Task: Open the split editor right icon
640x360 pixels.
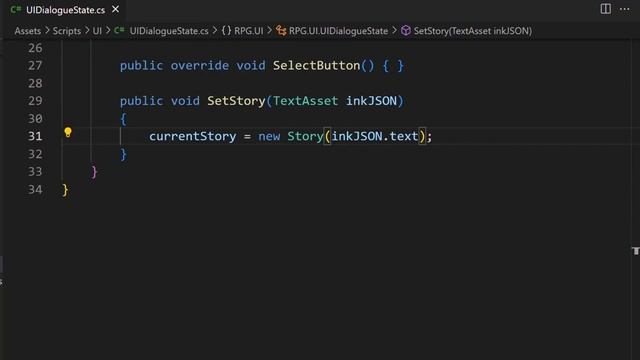Action: (x=605, y=9)
